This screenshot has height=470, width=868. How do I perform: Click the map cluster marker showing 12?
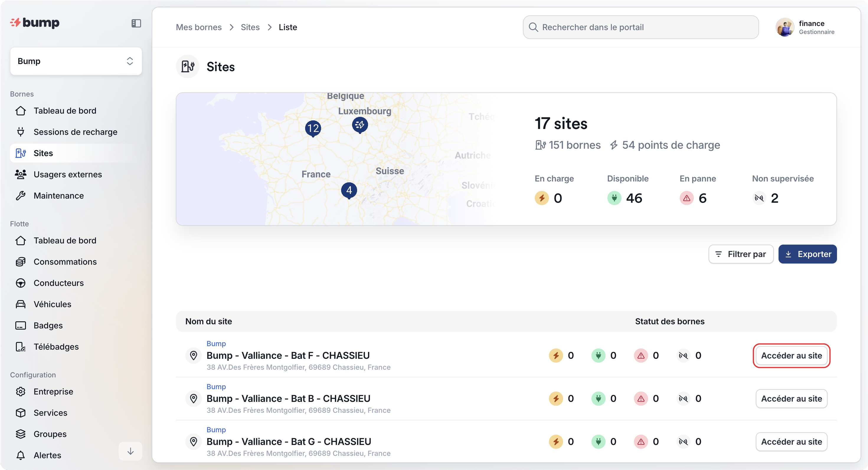point(313,128)
